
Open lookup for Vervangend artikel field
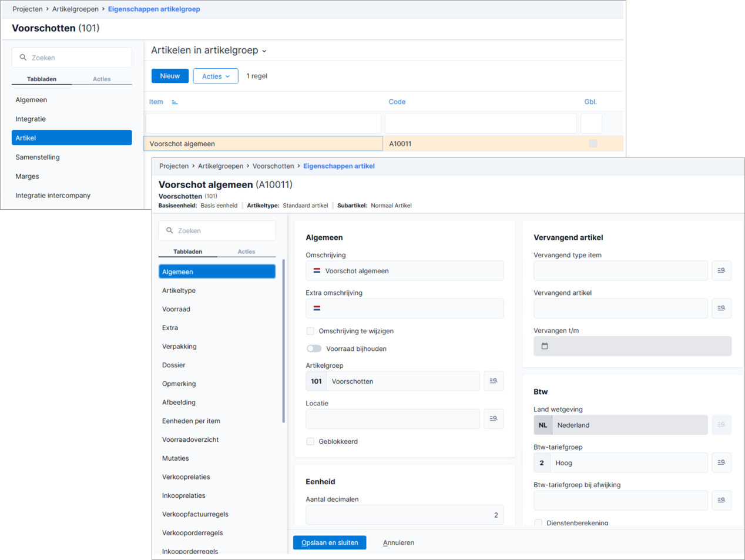[721, 308]
